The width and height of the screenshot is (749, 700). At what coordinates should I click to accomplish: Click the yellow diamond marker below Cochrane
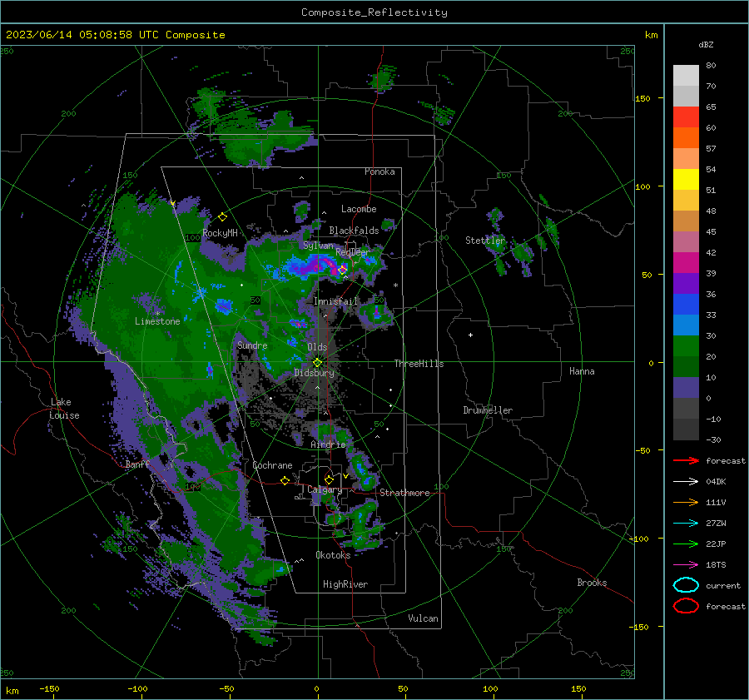coord(285,480)
